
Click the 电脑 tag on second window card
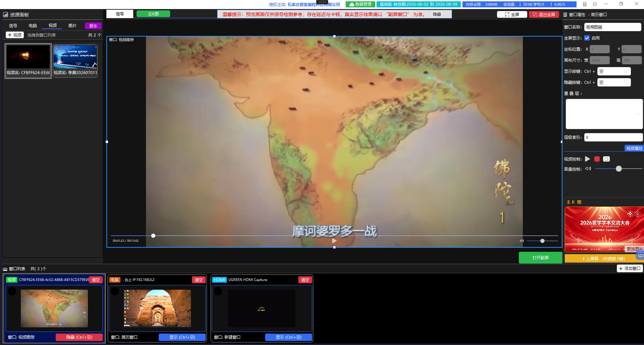(x=115, y=280)
